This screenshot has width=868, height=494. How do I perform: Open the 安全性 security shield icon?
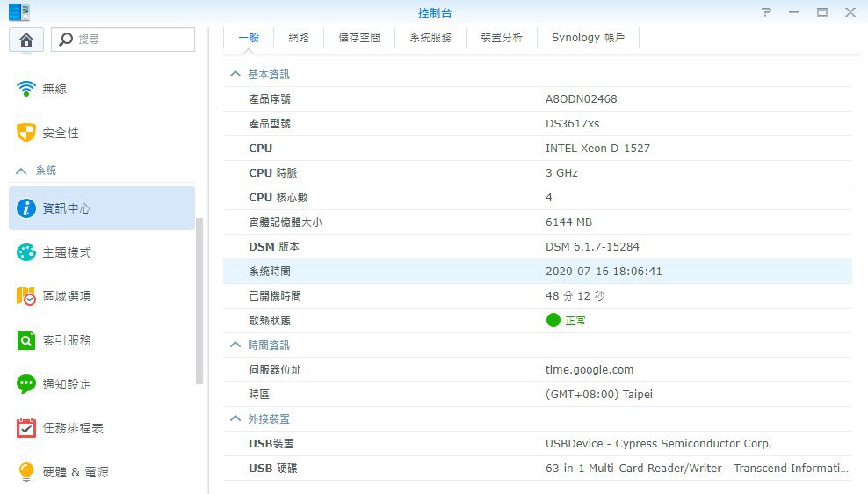tap(26, 133)
